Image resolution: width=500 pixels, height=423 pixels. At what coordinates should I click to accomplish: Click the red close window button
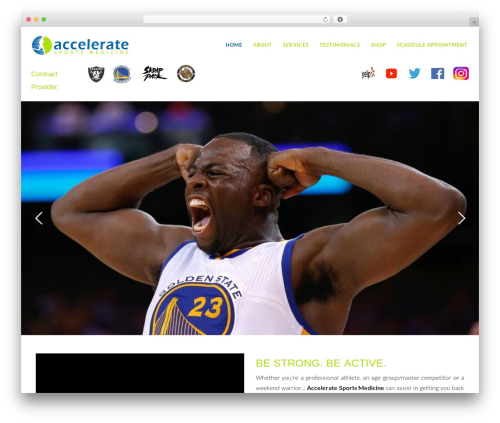29,19
